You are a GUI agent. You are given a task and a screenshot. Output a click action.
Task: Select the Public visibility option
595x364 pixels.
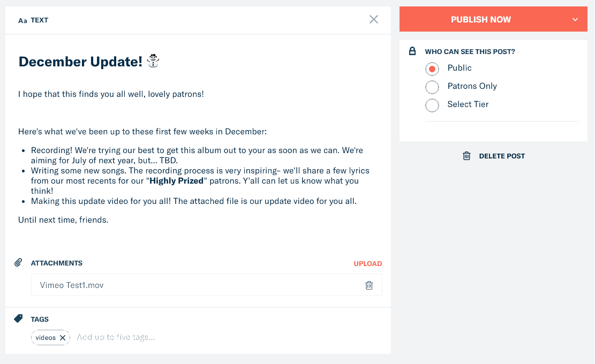432,69
